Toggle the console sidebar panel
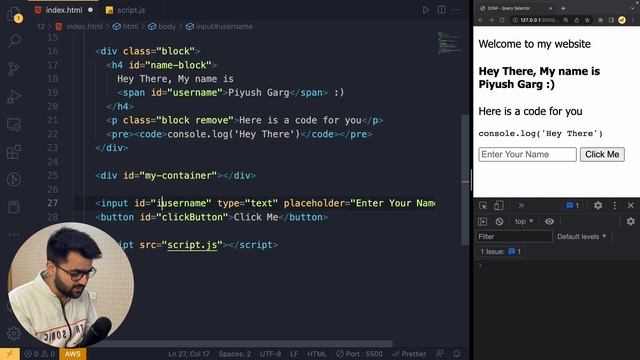Viewport: 640px width, 360px height. pos(482,222)
